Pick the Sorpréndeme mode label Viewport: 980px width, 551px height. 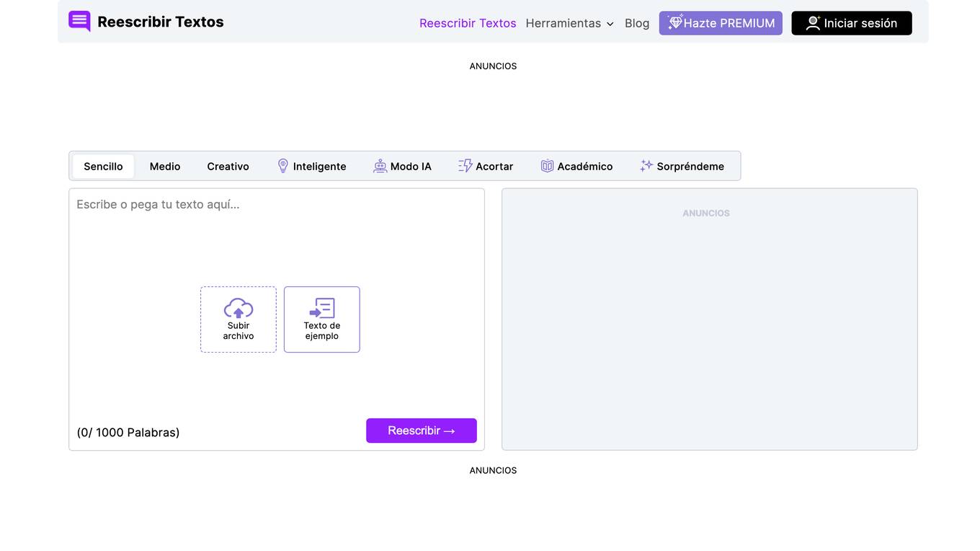(690, 166)
